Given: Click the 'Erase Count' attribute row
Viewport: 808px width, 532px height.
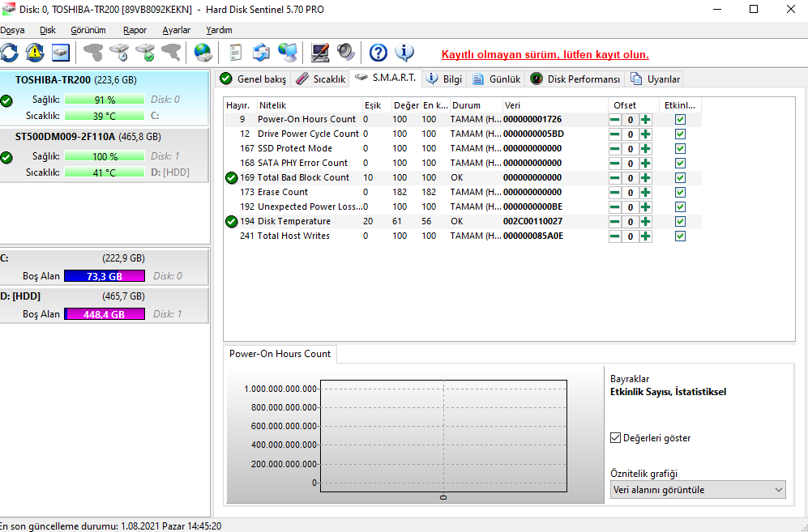Looking at the screenshot, I should [463, 192].
